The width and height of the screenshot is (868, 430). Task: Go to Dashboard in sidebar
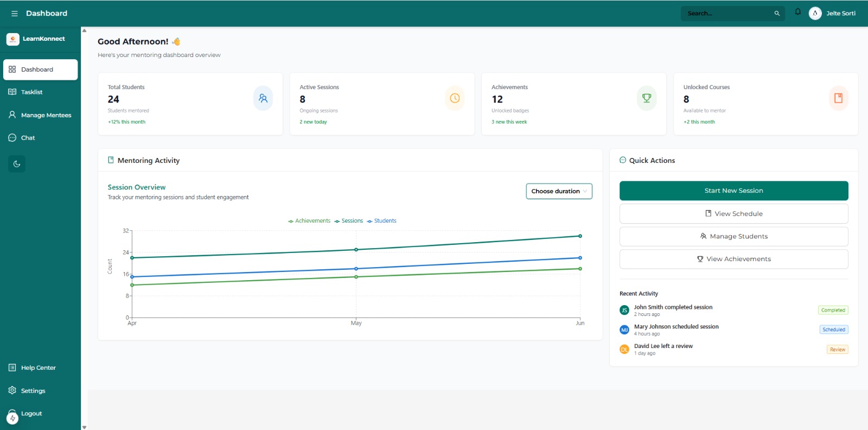click(40, 69)
